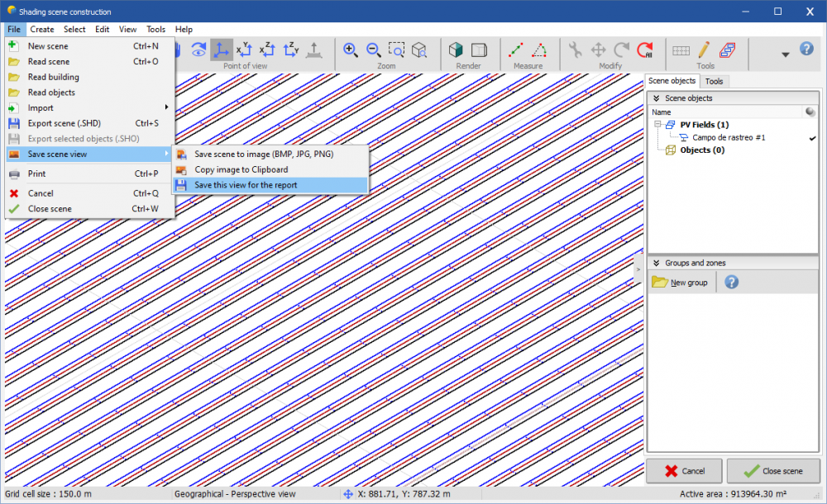Enable the realistic Render view icon
Viewport: 827px width, 504px height.
point(456,50)
